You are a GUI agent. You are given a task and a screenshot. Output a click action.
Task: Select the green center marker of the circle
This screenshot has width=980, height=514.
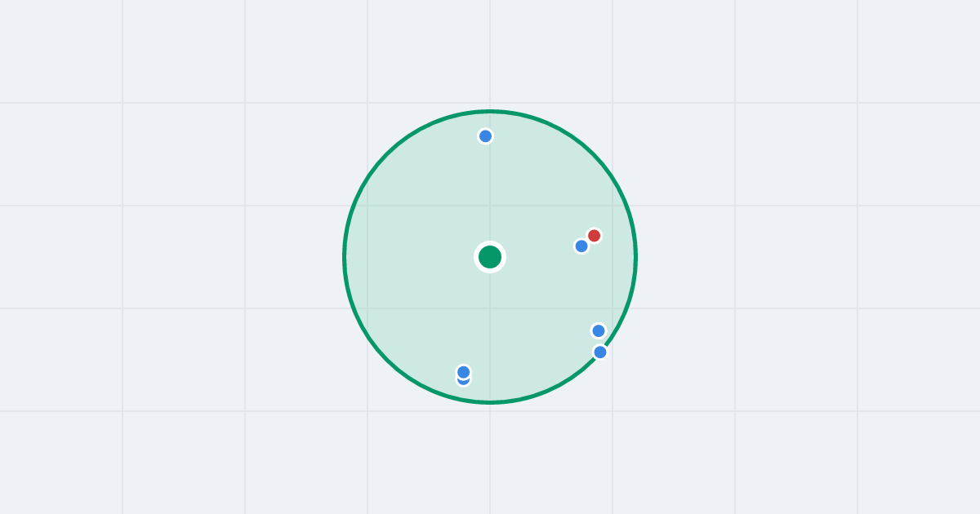pos(490,257)
